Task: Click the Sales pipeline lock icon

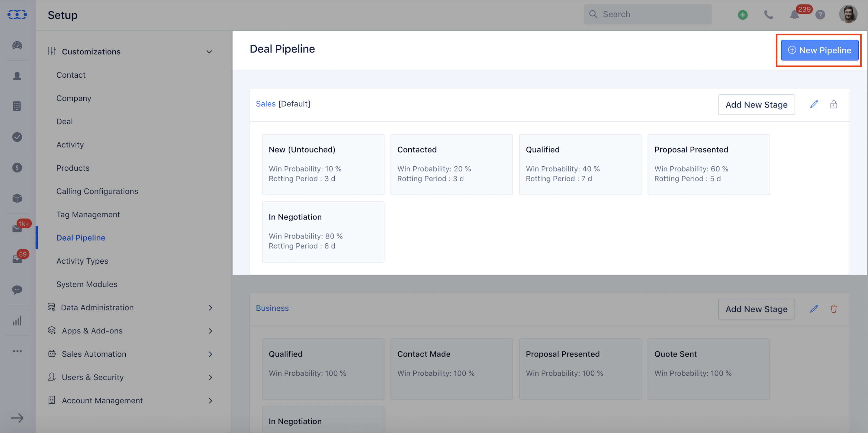Action: (834, 104)
